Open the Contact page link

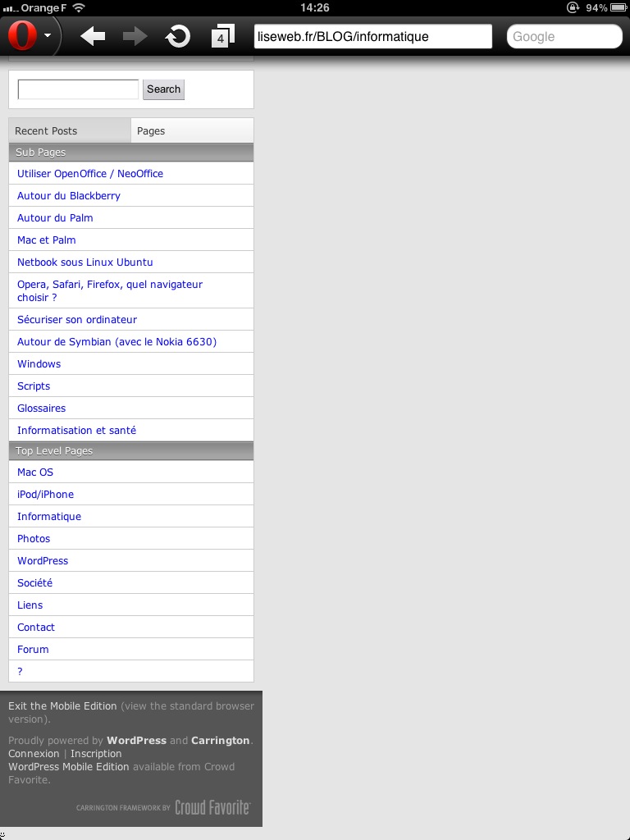pos(36,628)
